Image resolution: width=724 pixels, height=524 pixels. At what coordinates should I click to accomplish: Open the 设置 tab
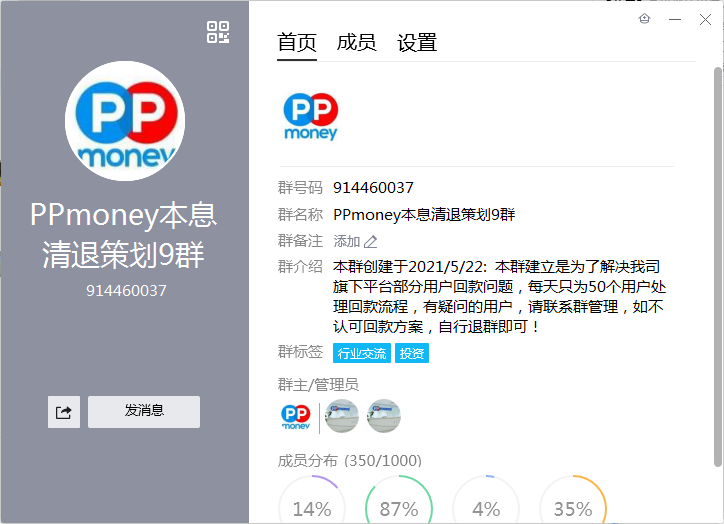coord(417,42)
